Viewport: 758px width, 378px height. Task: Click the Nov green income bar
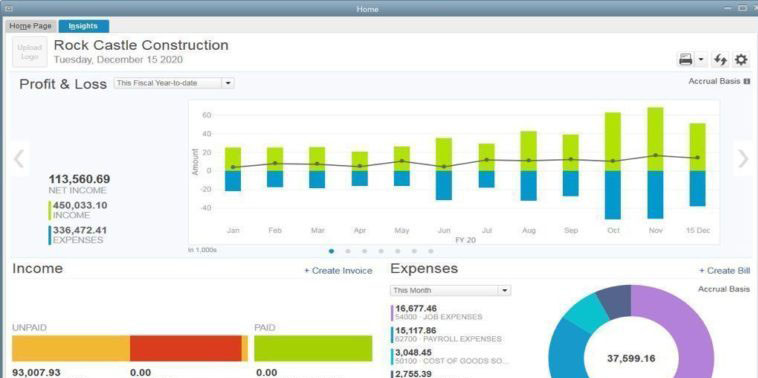tap(655, 139)
